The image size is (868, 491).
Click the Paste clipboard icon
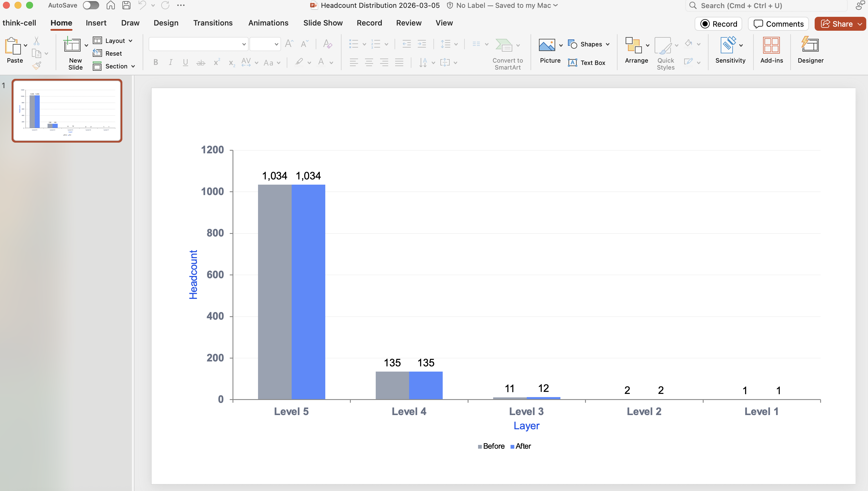[13, 46]
